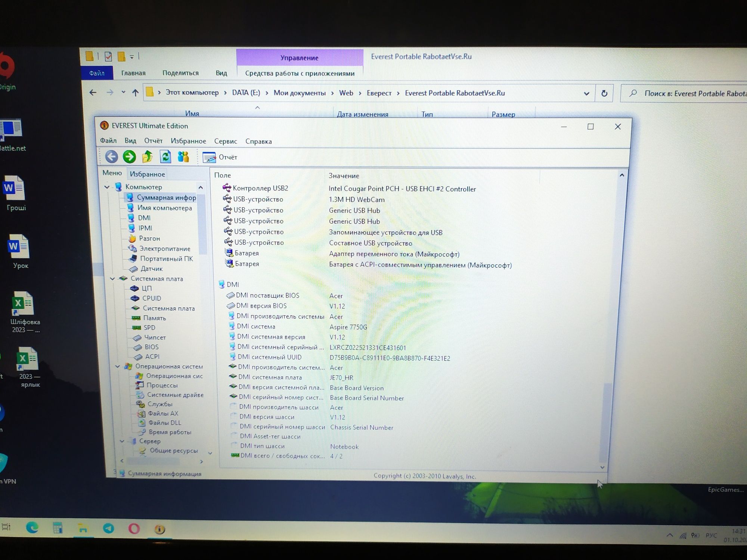747x560 pixels.
Task: Click Explorer Up folder arrow
Action: point(135,93)
